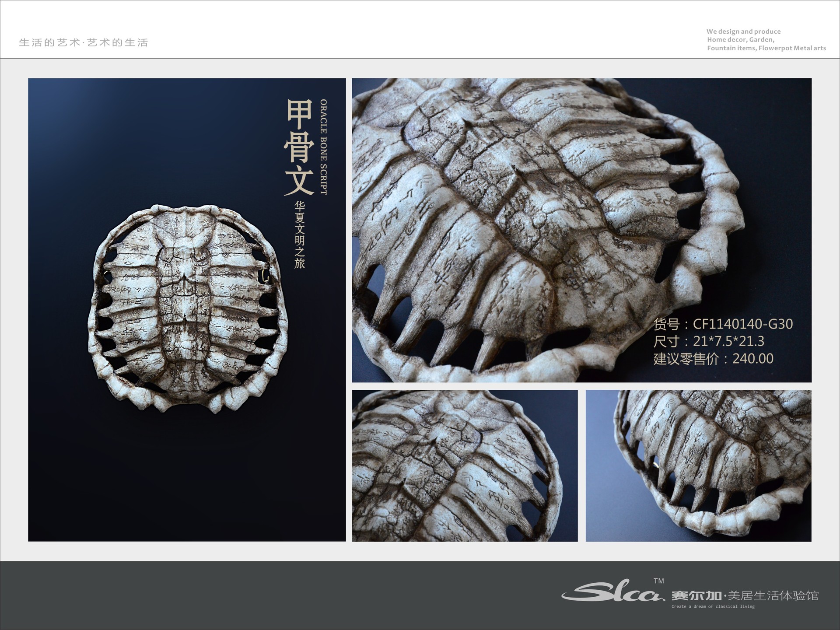Click the TM trademark symbol
Image resolution: width=840 pixels, height=630 pixels.
658,581
